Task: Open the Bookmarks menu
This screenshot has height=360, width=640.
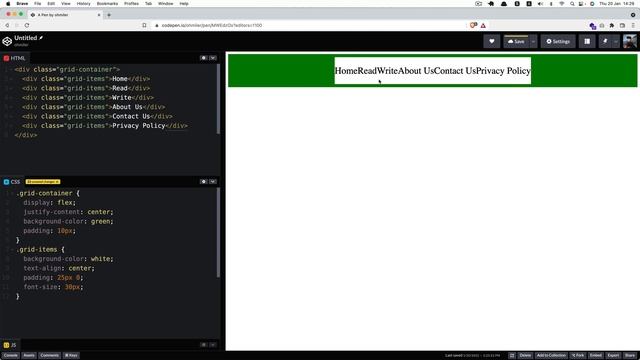Action: [x=107, y=3]
